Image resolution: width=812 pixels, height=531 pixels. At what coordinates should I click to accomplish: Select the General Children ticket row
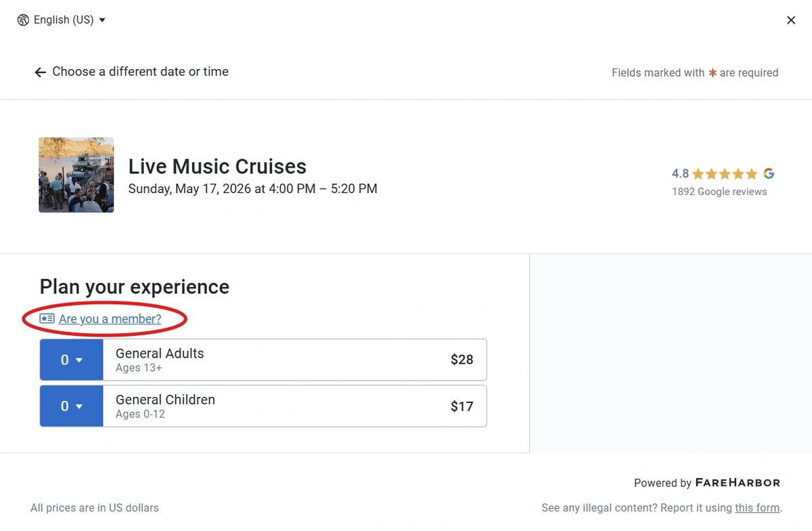(263, 406)
